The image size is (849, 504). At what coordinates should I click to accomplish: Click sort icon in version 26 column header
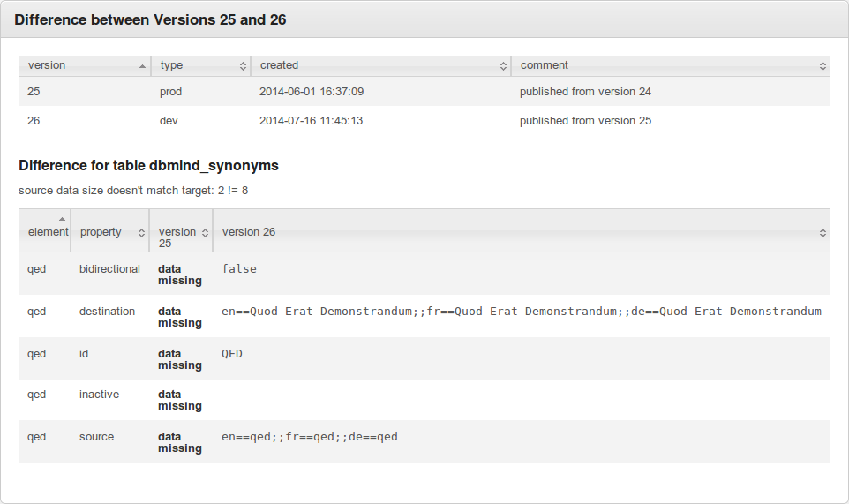pyautogui.click(x=823, y=233)
